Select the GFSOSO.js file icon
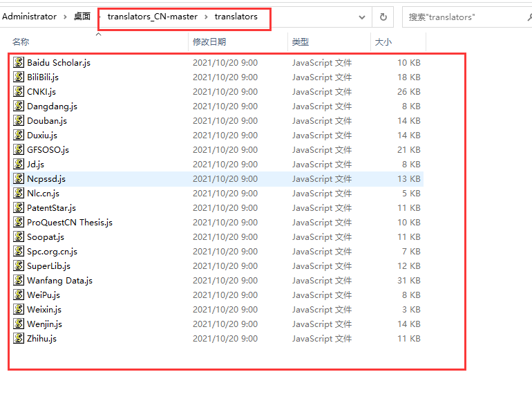The width and height of the screenshot is (532, 419). [x=19, y=149]
